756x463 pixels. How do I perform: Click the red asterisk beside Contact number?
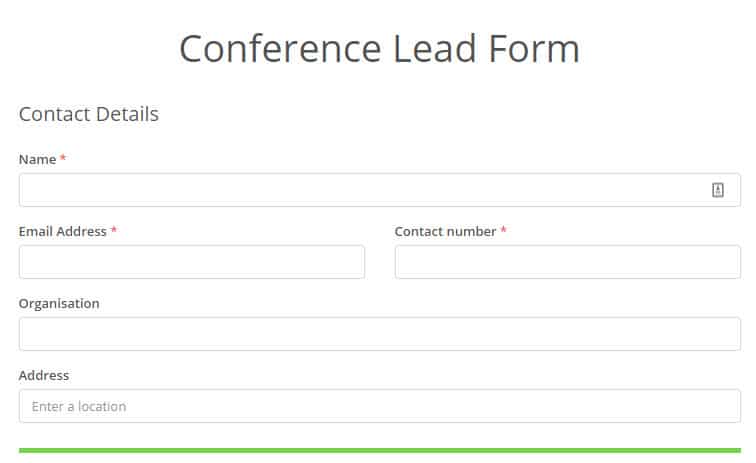pos(503,230)
